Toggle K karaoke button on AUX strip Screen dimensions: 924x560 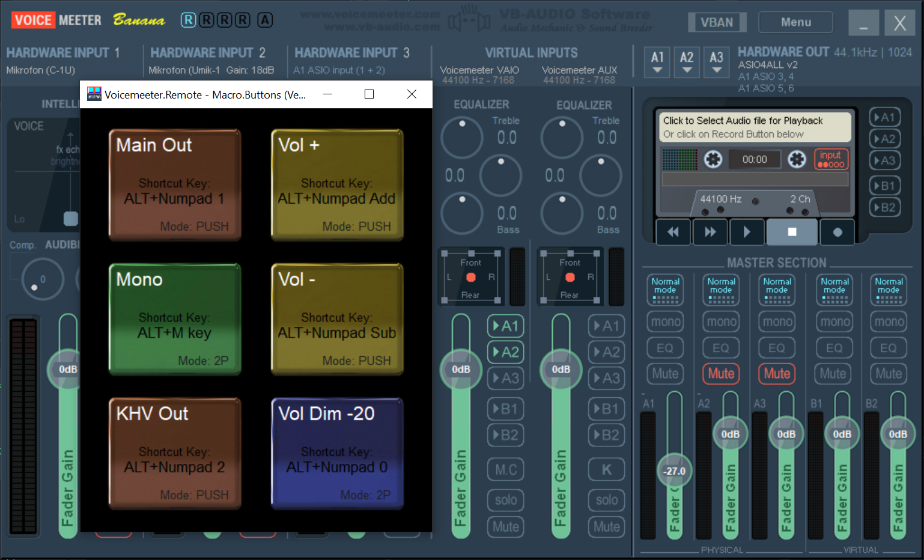click(x=607, y=470)
